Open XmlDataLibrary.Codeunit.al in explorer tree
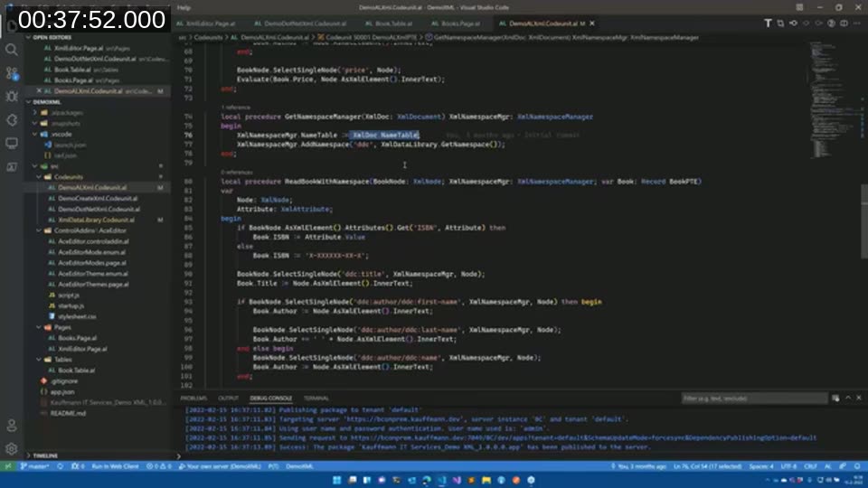 click(x=97, y=220)
